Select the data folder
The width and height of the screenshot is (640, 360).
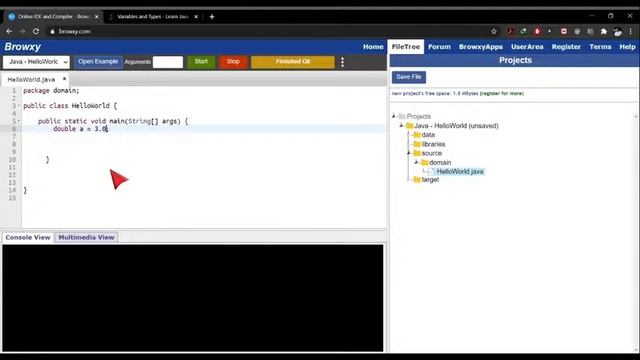click(428, 135)
